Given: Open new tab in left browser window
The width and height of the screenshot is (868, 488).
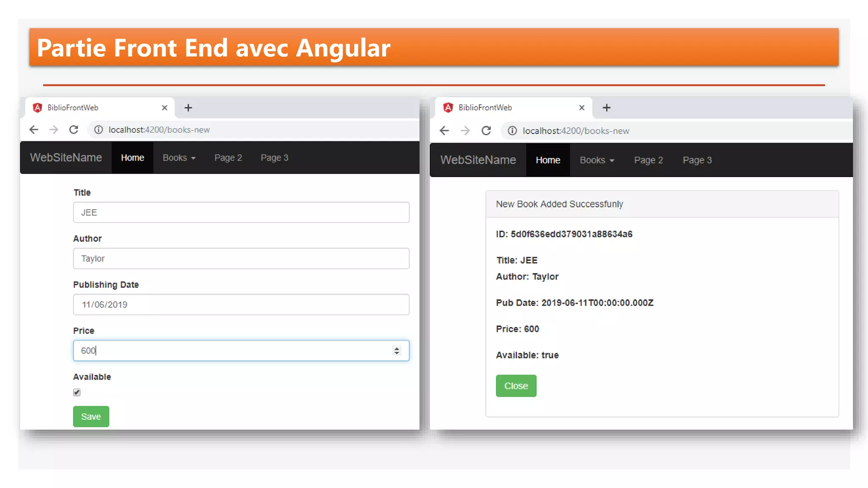Looking at the screenshot, I should [x=188, y=108].
